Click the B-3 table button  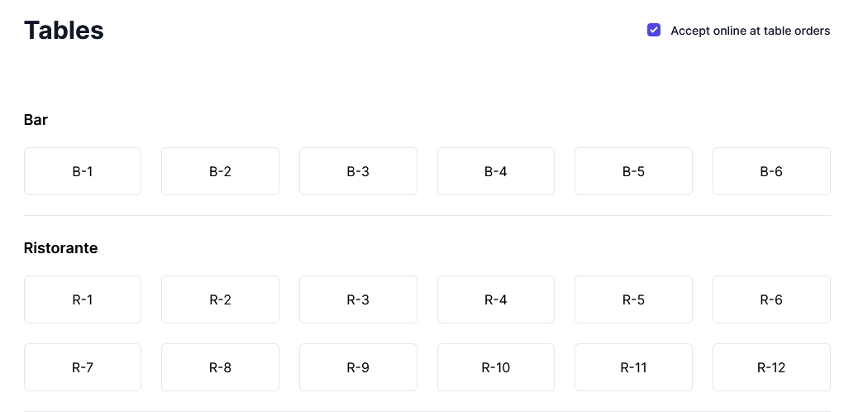click(358, 171)
